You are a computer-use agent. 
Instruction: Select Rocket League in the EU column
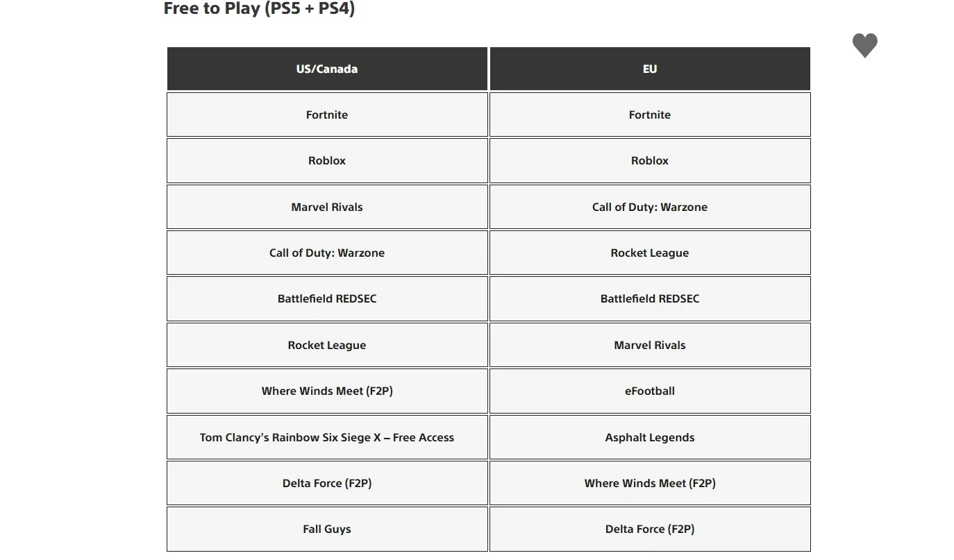(649, 253)
